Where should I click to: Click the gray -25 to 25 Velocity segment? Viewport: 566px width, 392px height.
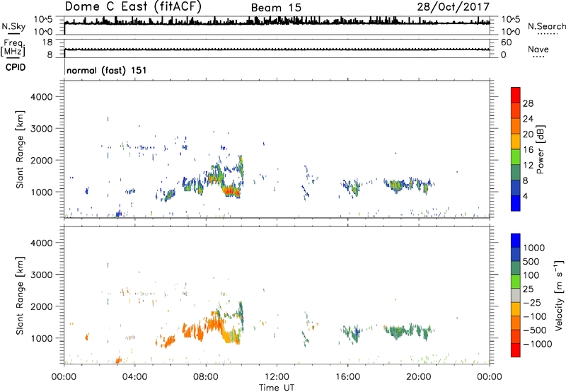(516, 295)
